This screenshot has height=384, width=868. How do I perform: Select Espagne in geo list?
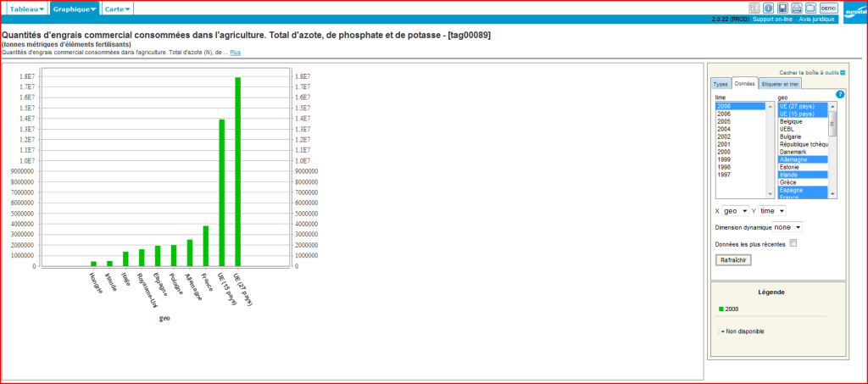[803, 190]
